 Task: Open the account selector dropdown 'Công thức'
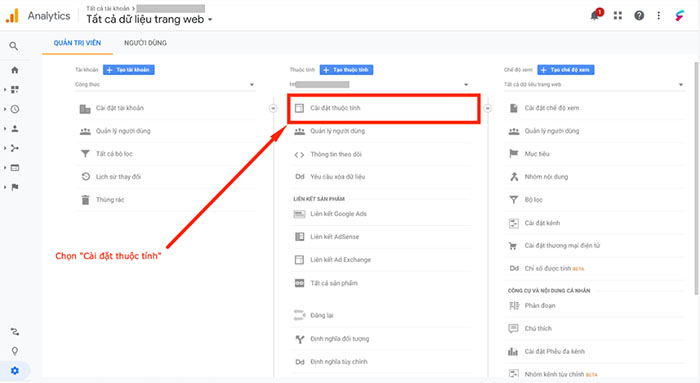[165, 84]
